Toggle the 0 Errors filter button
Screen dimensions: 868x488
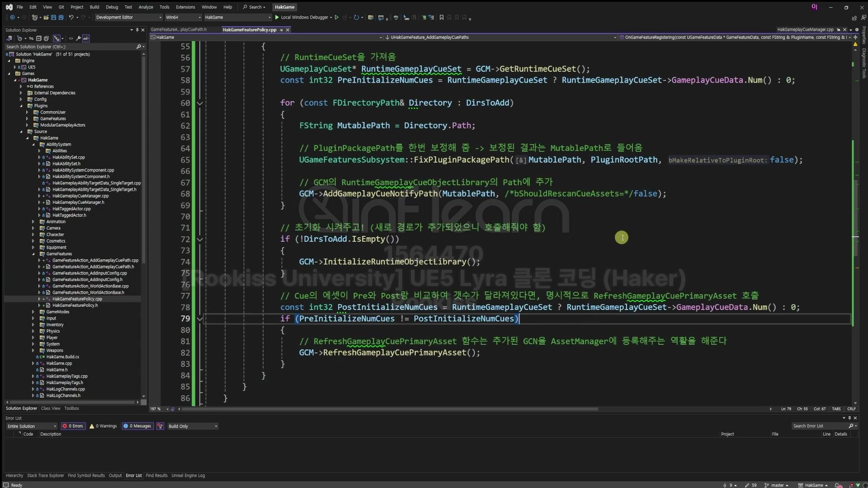click(x=73, y=426)
